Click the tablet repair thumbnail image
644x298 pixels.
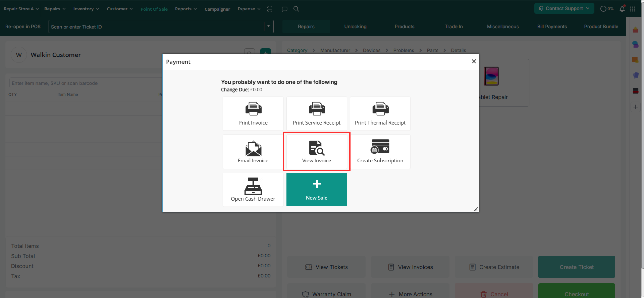(x=491, y=76)
